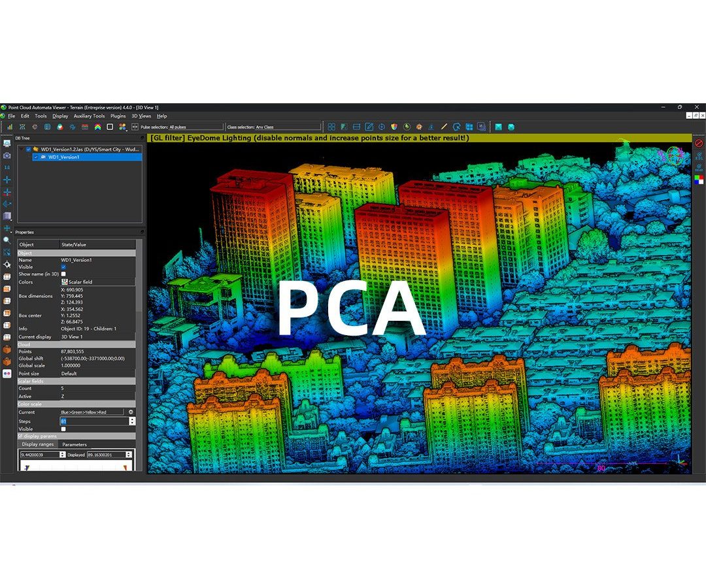Click the camera icon in left sidebar
The height and width of the screenshot is (588, 706).
point(7,155)
